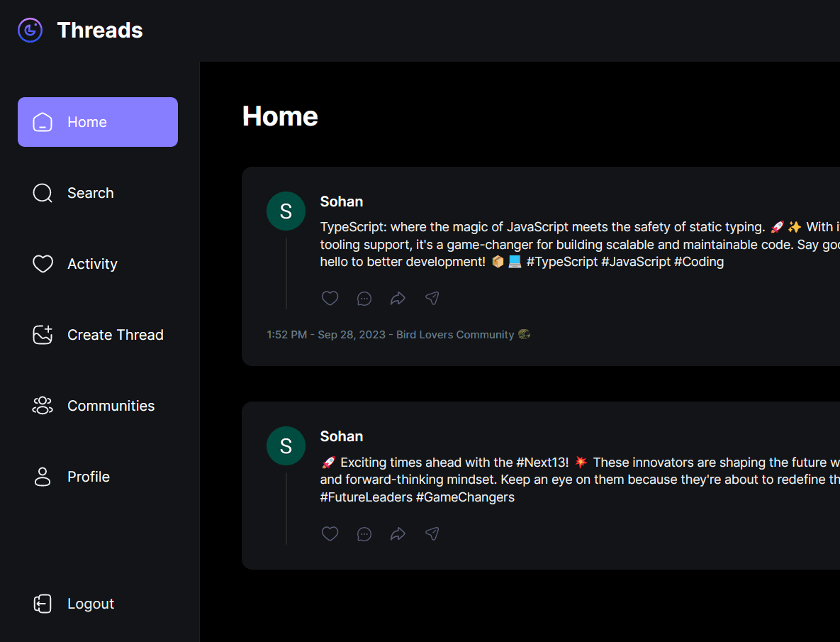Open the Bird Lovers Community link
The height and width of the screenshot is (642, 840).
point(455,335)
